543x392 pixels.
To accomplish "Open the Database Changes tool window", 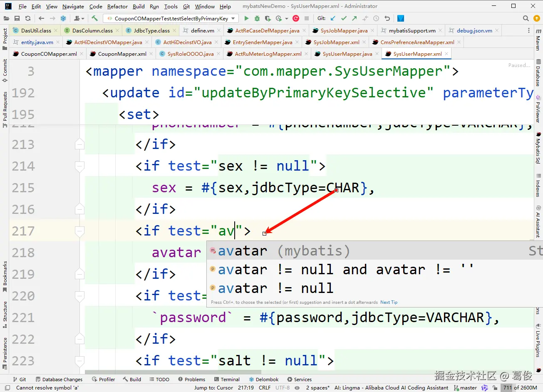I will click(59, 379).
